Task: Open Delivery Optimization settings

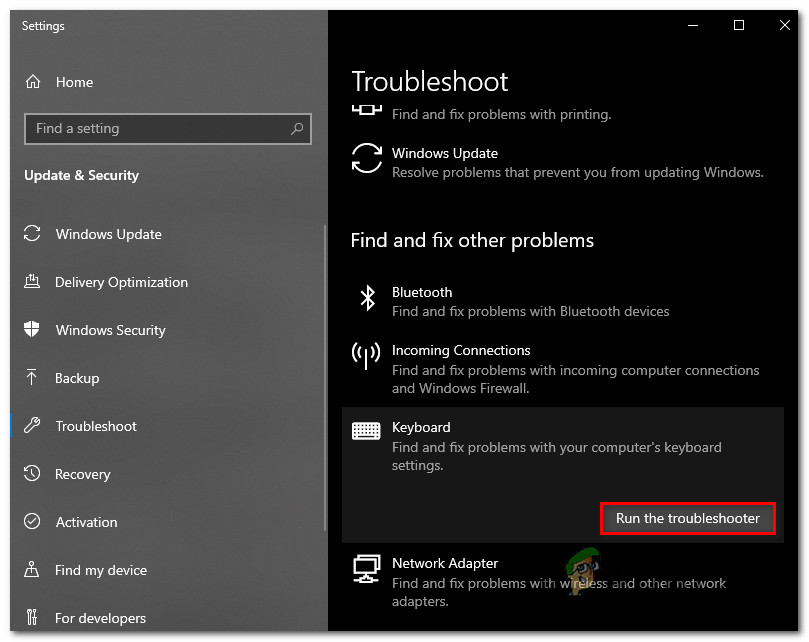Action: tap(121, 282)
